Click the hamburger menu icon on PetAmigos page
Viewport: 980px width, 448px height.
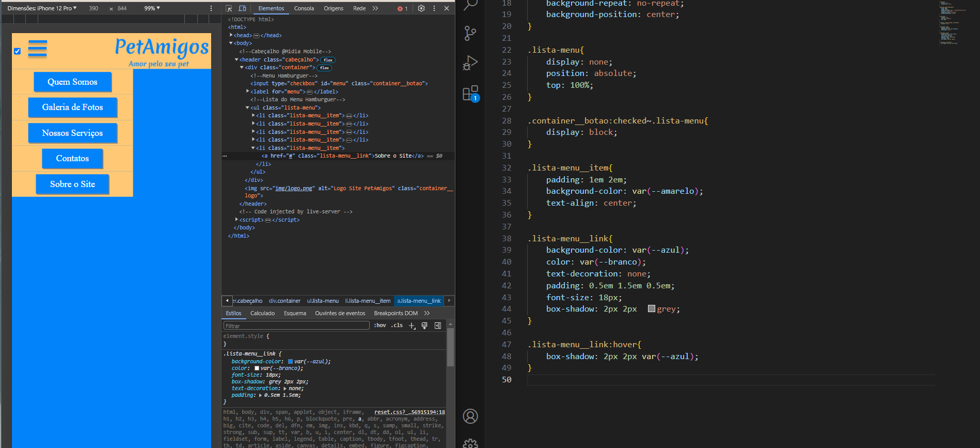(38, 48)
